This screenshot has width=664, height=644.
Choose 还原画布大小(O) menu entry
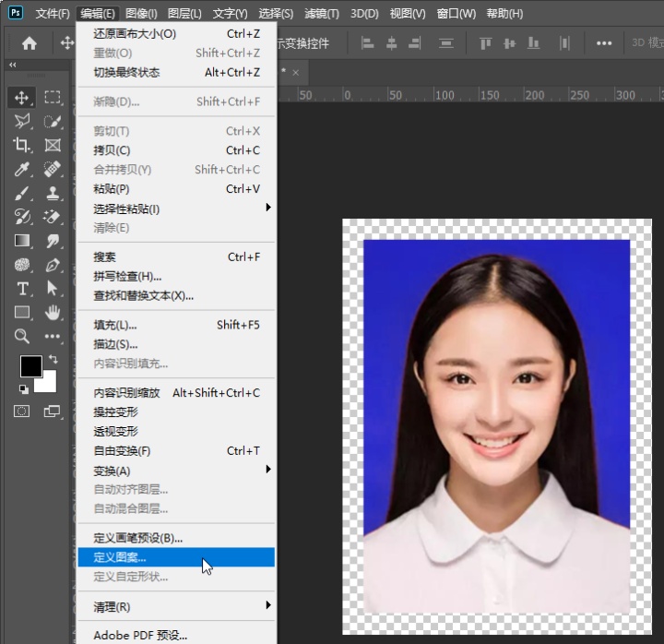click(176, 33)
